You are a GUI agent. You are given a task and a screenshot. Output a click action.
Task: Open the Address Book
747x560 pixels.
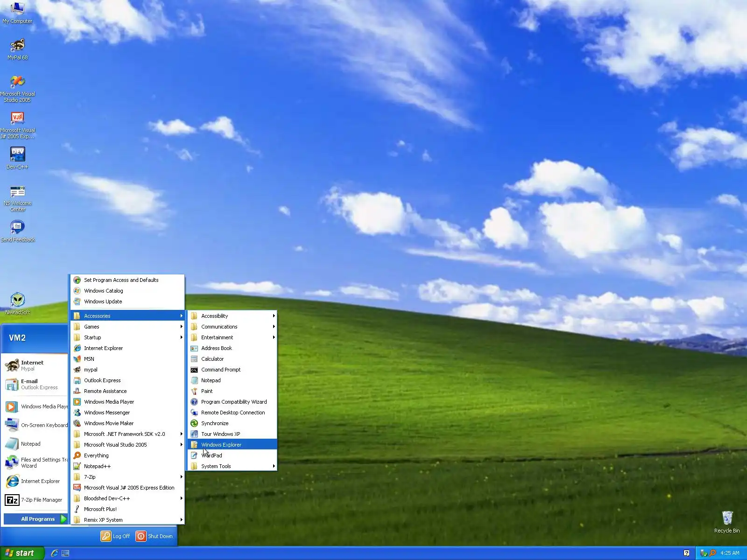232,348
